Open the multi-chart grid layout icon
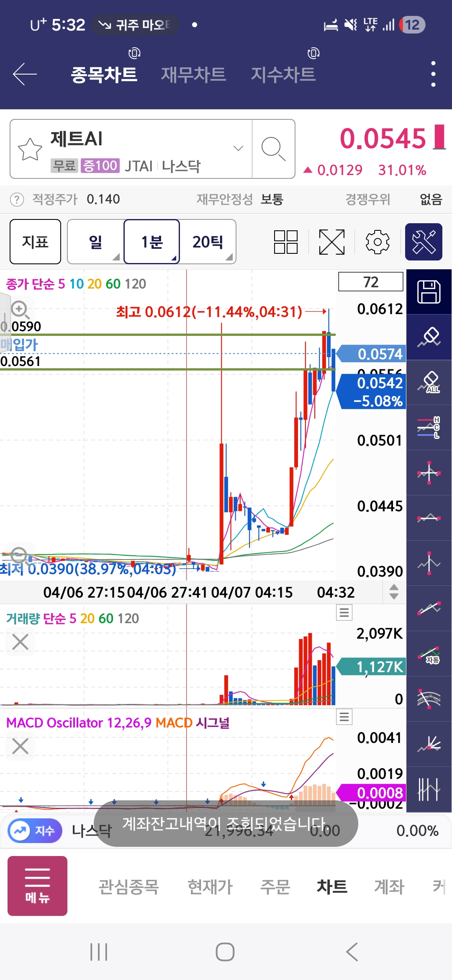The height and width of the screenshot is (980, 452). click(286, 242)
